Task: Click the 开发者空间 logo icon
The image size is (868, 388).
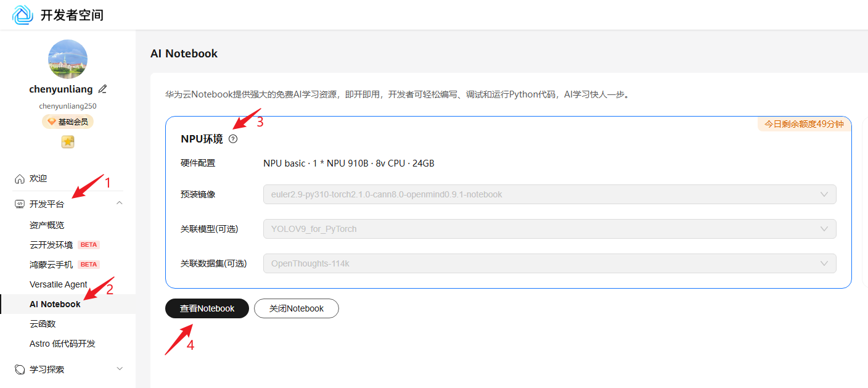Action: point(23,15)
